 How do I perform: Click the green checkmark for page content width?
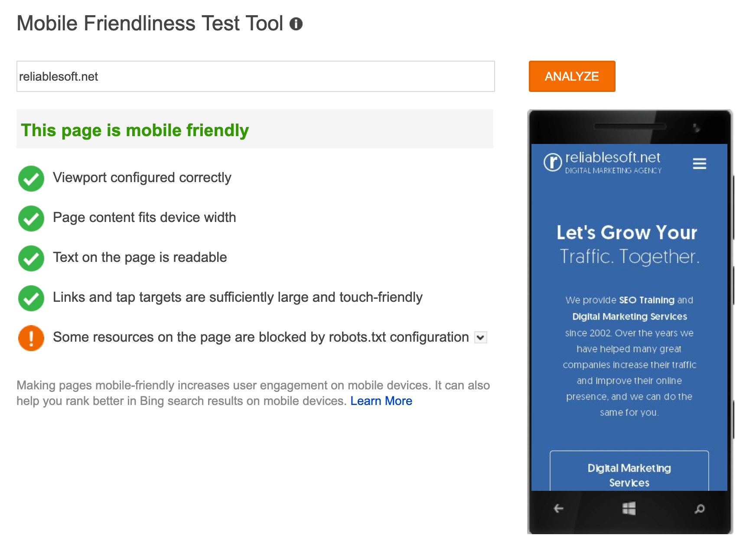(31, 218)
